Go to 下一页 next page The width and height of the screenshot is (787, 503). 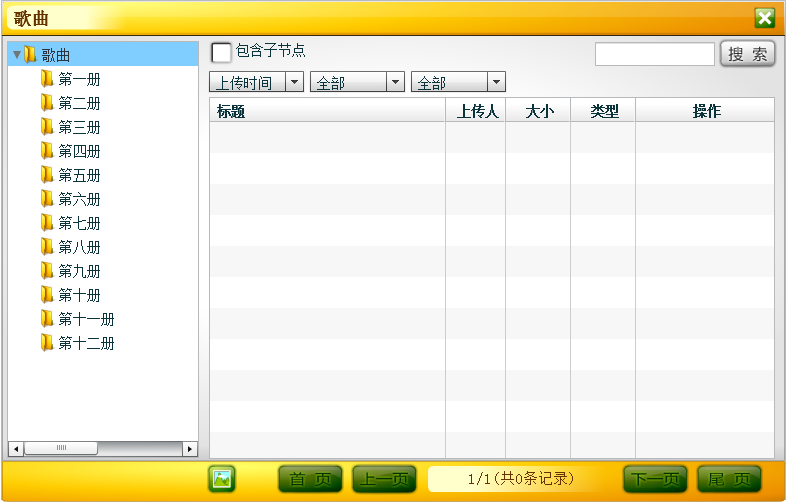coord(655,480)
